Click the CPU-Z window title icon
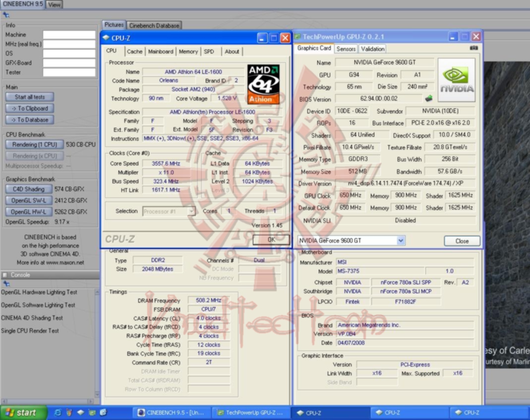 [106, 38]
